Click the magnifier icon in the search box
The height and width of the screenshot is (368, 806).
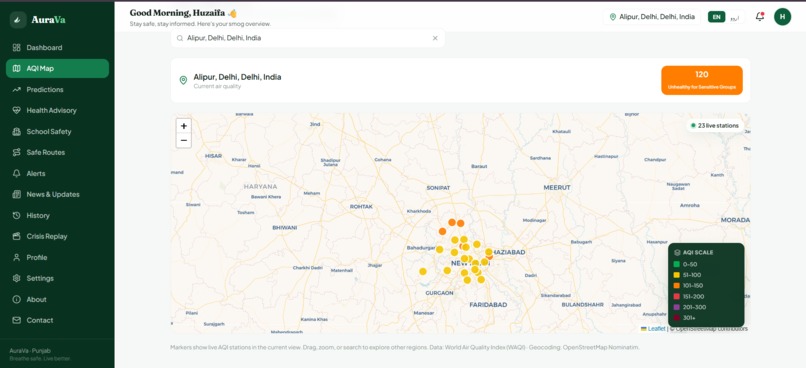point(180,38)
